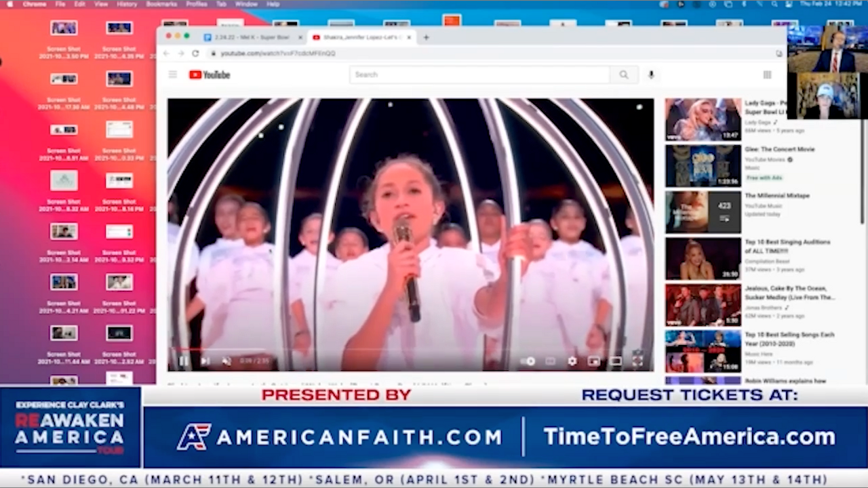Open The Millennial Mixtape playlist
The image size is (868, 488).
703,212
